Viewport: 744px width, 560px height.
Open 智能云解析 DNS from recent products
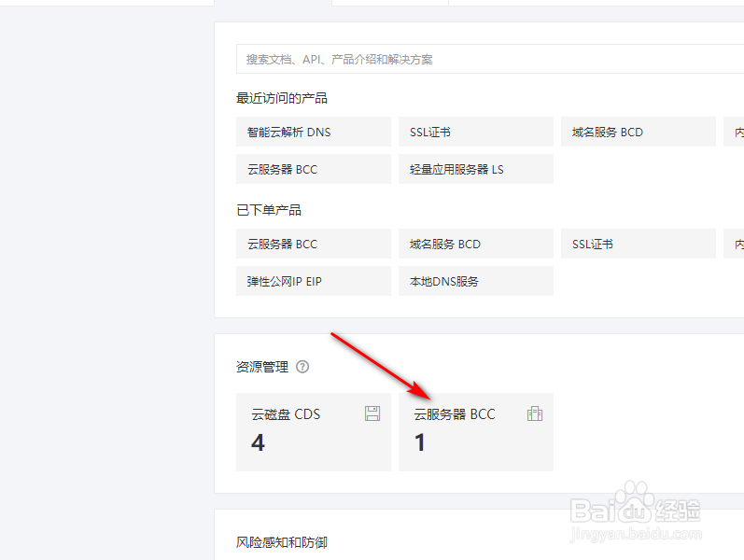(x=314, y=132)
